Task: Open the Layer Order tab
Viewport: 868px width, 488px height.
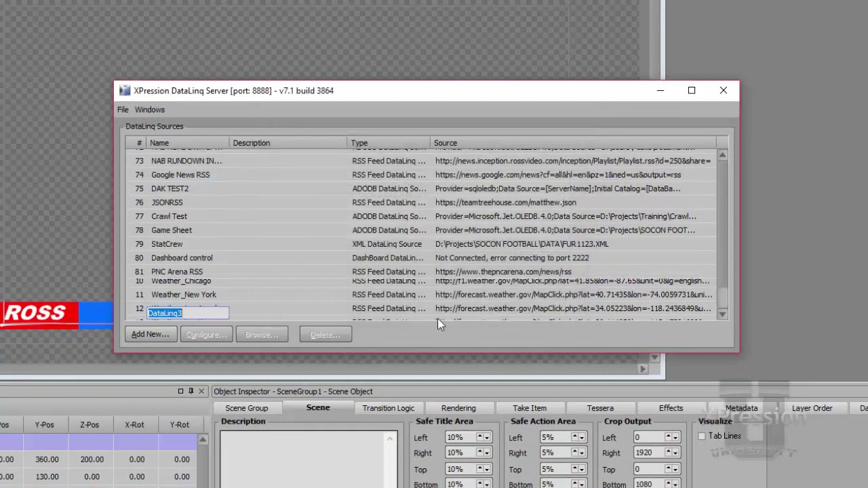Action: [x=812, y=408]
